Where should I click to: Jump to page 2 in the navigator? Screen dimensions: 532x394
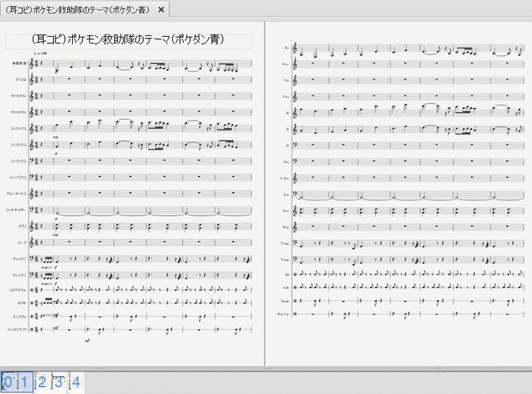coord(42,382)
